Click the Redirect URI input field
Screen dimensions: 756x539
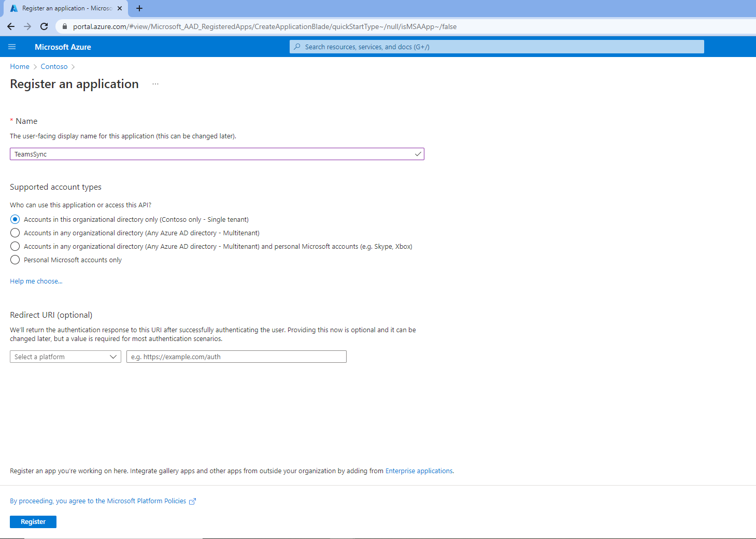pos(236,357)
